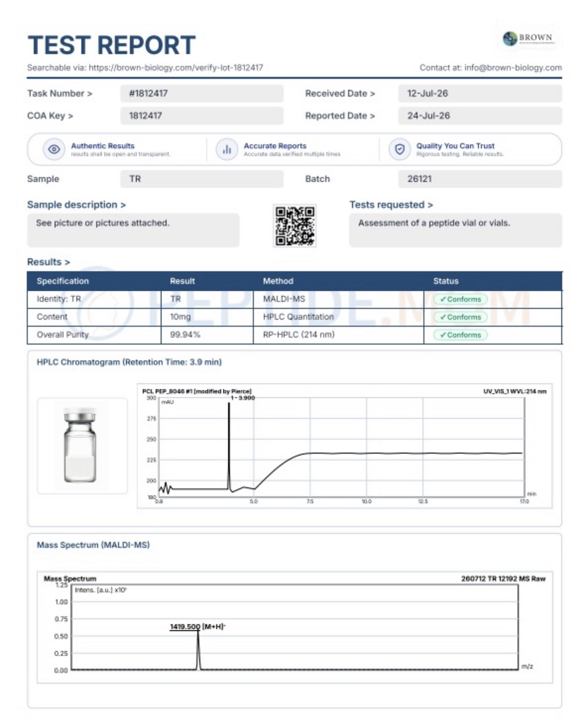Click the info@brown-biology.com contact email

(513, 67)
